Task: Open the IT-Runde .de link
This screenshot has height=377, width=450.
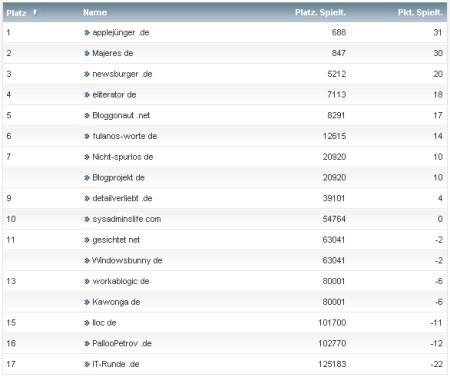Action: tap(116, 364)
